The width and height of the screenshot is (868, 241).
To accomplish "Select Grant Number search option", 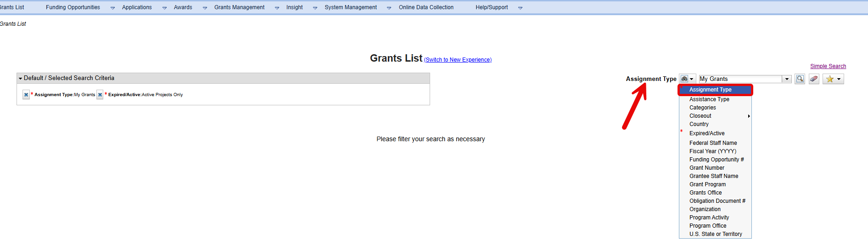I will tap(706, 168).
